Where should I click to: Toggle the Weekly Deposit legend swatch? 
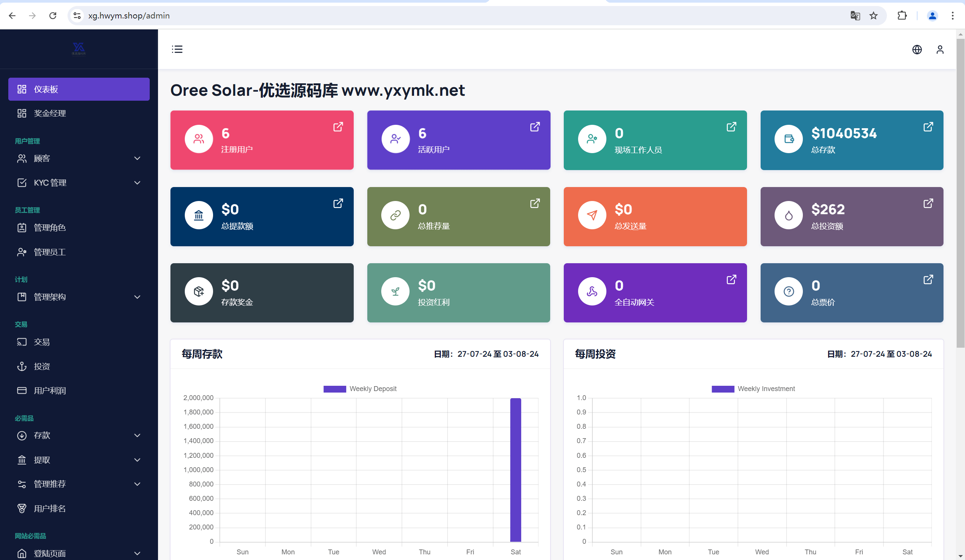point(335,389)
